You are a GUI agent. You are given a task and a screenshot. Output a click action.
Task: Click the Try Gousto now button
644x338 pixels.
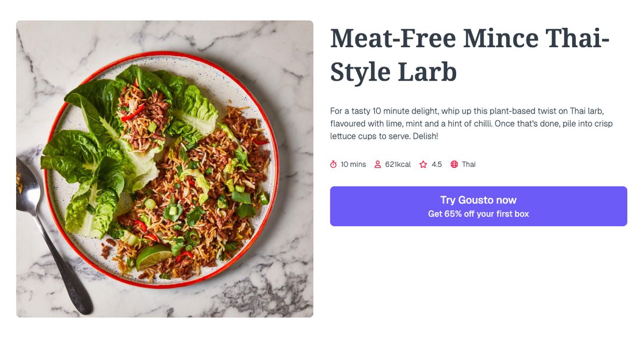[478, 200]
